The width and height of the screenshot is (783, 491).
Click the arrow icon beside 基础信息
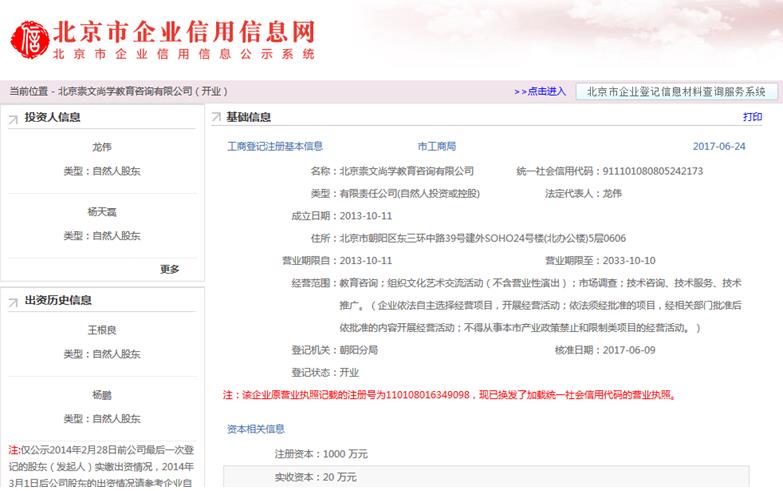click(x=216, y=118)
